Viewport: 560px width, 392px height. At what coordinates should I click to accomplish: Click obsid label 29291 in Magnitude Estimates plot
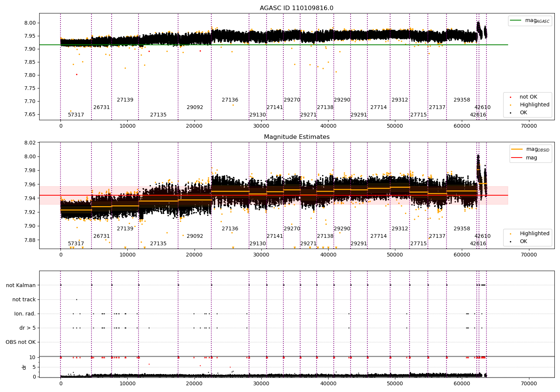tap(359, 244)
